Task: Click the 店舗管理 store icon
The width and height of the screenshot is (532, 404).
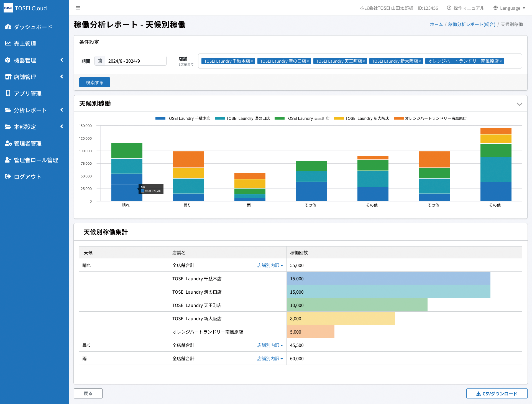Action: 8,77
